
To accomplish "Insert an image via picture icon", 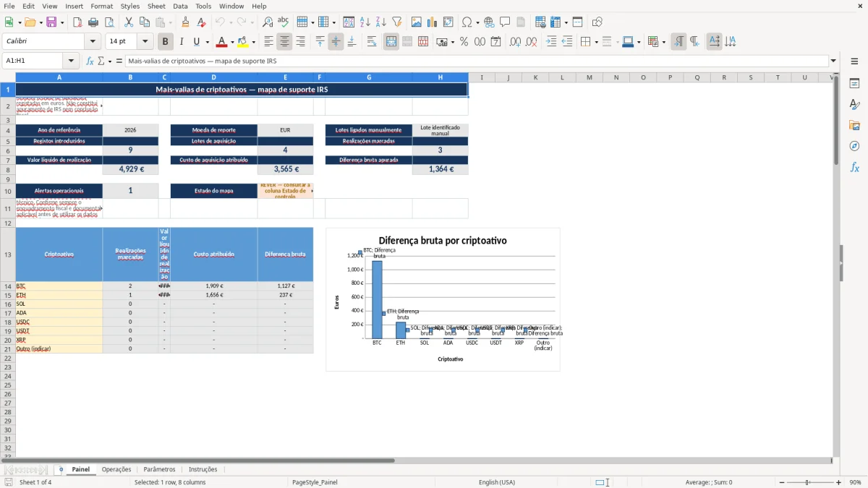I will 417,22.
